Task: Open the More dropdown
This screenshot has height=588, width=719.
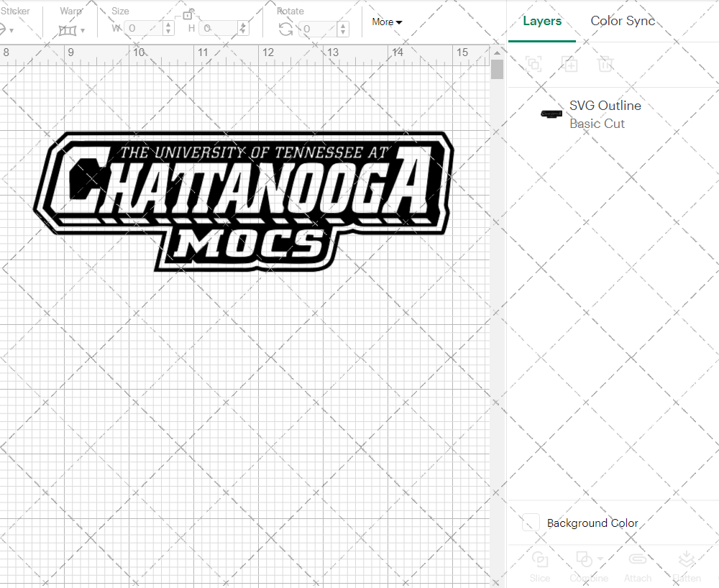Action: [387, 22]
